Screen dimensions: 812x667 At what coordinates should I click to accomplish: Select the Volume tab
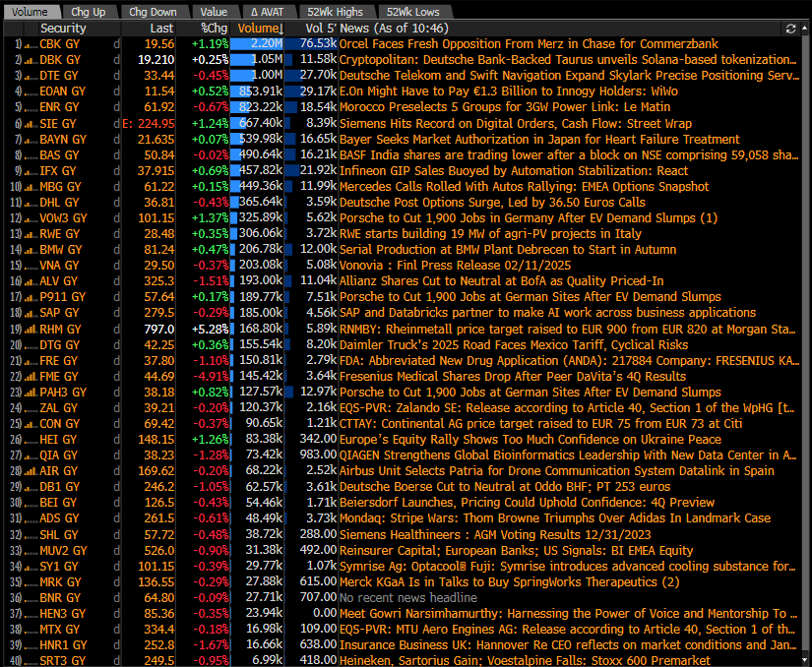coord(30,12)
